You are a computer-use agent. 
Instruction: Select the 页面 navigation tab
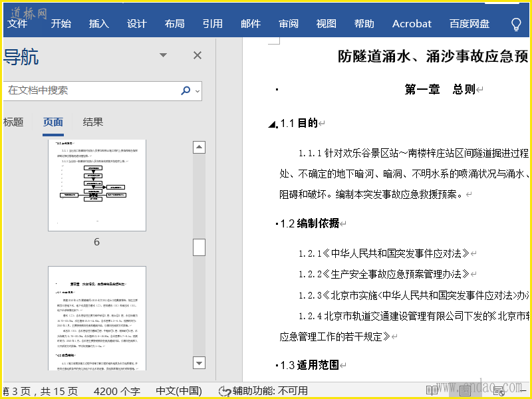(53, 122)
